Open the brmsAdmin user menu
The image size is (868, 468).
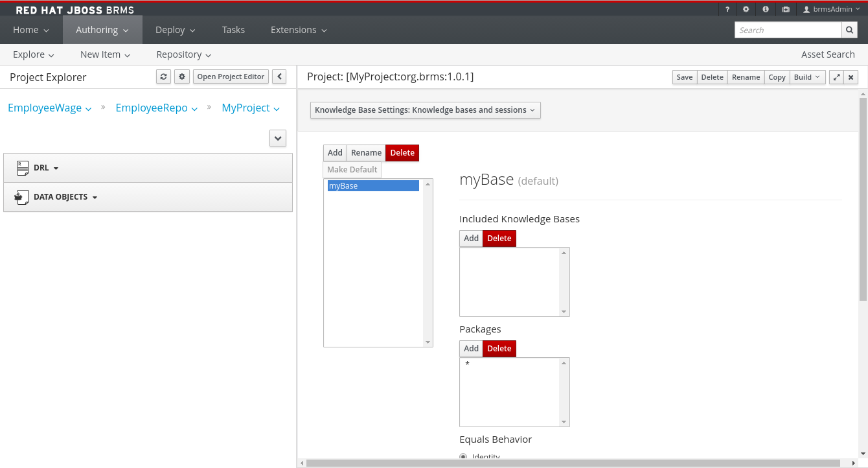coord(831,10)
